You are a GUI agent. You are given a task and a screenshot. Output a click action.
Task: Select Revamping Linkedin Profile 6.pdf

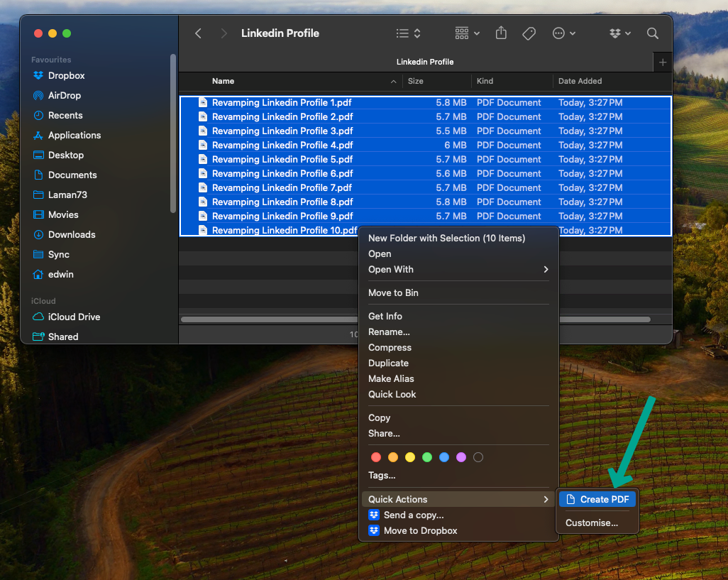425,174
